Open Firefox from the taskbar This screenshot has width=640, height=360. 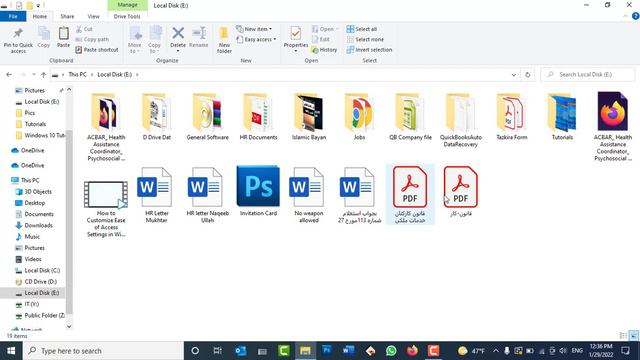pos(412,351)
